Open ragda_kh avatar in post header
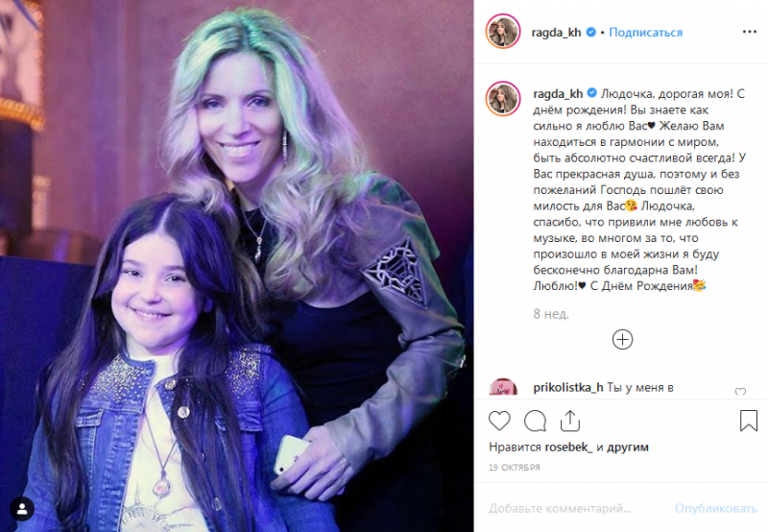Screen dimensions: 768x532 502,32
